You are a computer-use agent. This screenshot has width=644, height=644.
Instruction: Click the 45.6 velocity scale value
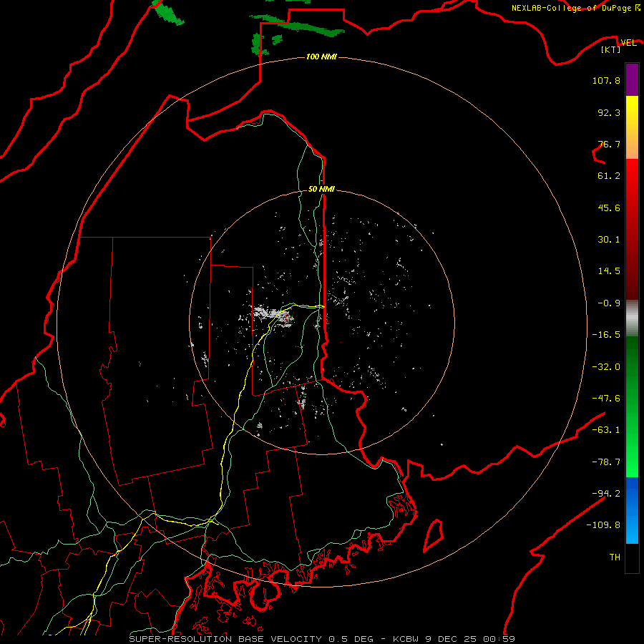[x=609, y=208]
